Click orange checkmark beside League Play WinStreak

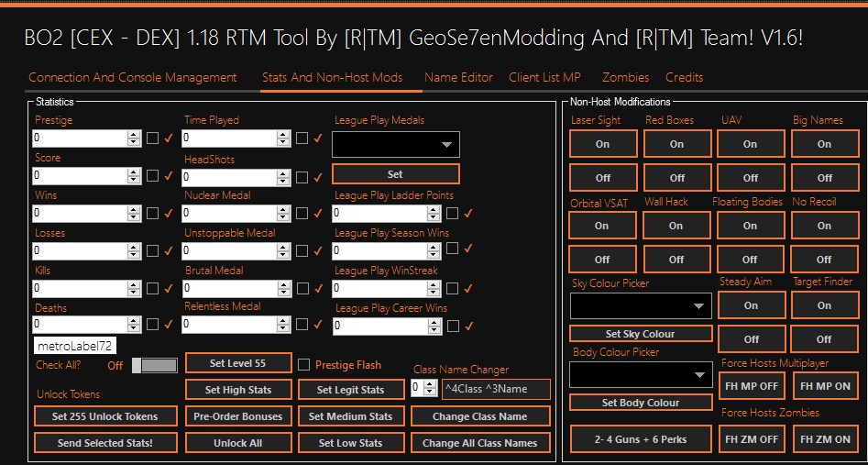tap(468, 288)
